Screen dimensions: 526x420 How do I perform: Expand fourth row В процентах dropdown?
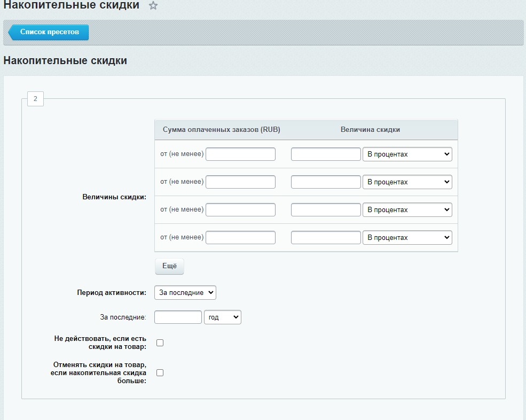[x=407, y=238]
